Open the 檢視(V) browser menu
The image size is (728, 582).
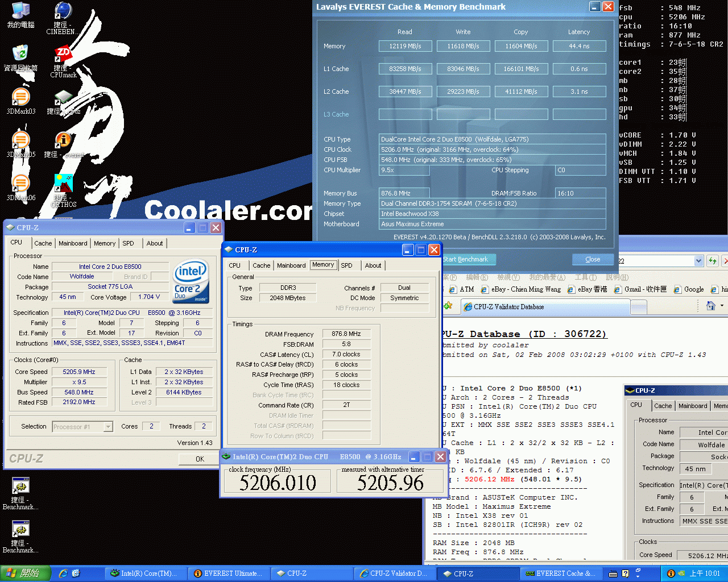click(x=508, y=277)
